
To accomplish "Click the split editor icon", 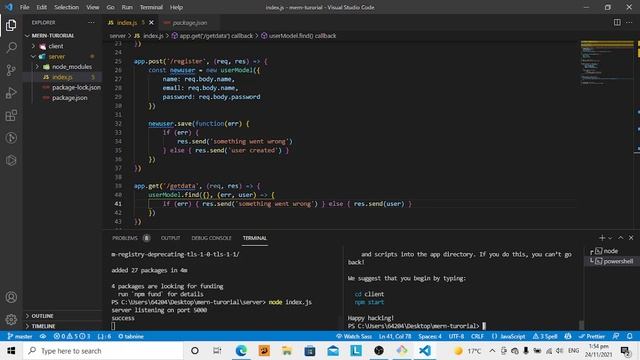I will [617, 22].
